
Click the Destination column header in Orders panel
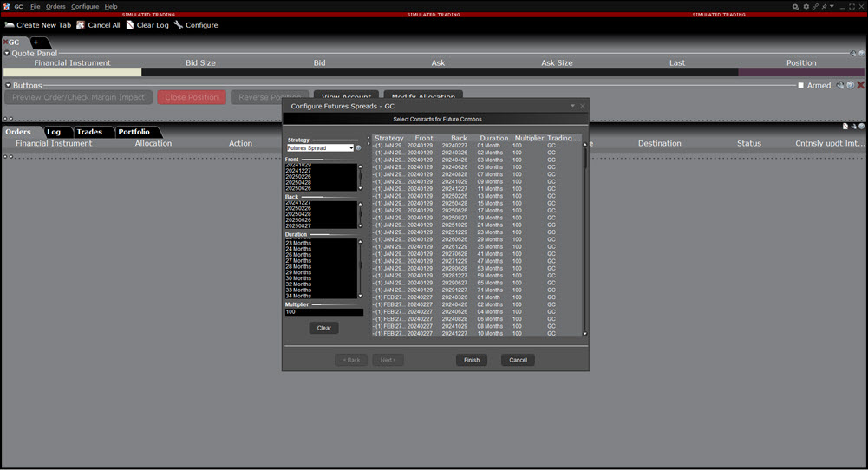[x=659, y=143]
